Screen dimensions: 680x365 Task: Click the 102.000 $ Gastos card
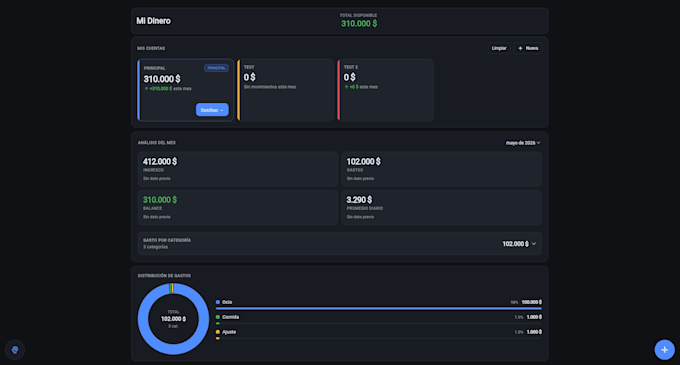click(x=441, y=169)
